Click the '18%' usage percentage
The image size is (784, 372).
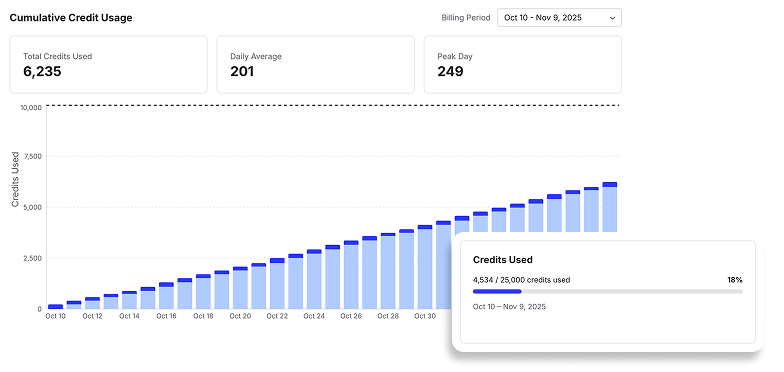735,280
